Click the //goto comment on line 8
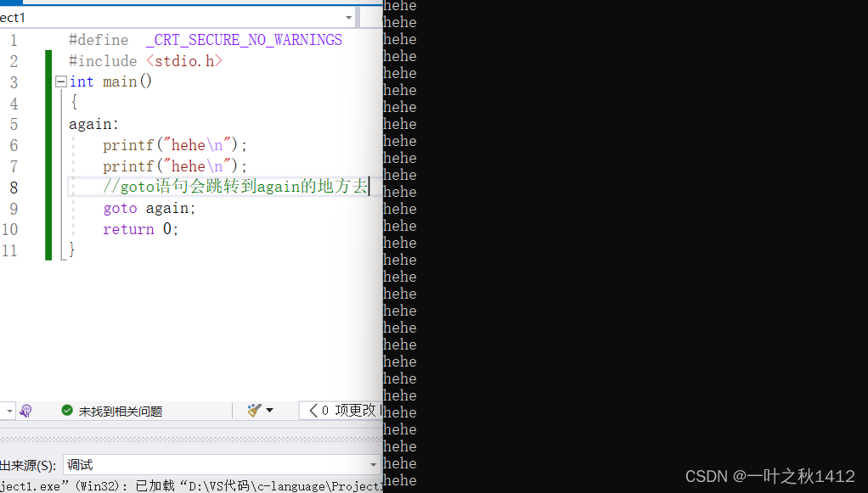Image resolution: width=868 pixels, height=493 pixels. (x=235, y=187)
